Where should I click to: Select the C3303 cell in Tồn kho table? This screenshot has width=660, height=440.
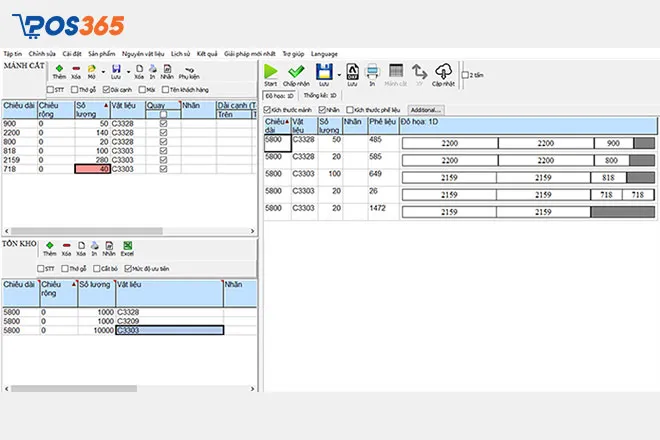[168, 330]
